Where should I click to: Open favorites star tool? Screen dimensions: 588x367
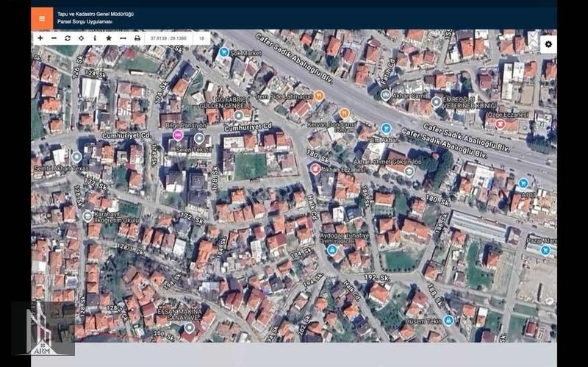tap(109, 38)
